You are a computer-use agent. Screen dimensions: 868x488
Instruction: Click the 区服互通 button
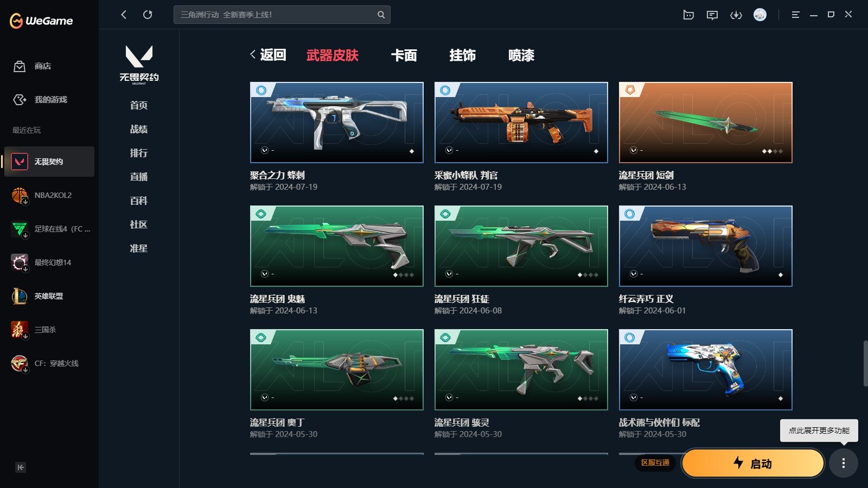click(x=655, y=463)
